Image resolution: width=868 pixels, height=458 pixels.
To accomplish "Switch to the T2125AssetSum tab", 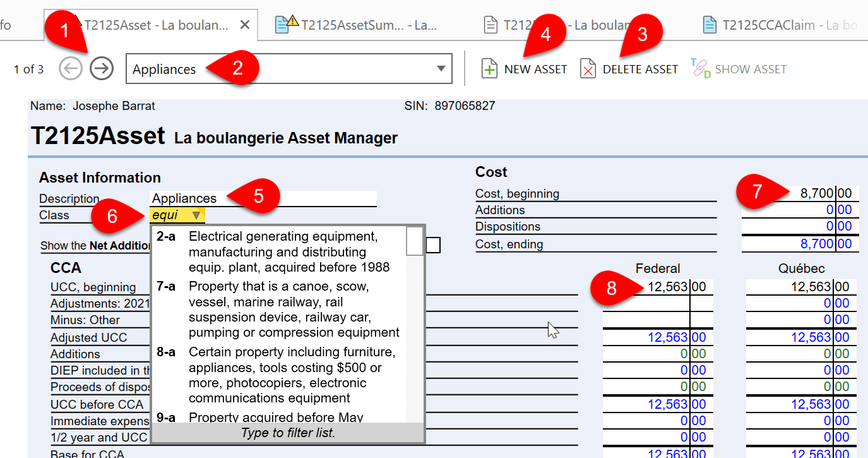I will (x=357, y=25).
